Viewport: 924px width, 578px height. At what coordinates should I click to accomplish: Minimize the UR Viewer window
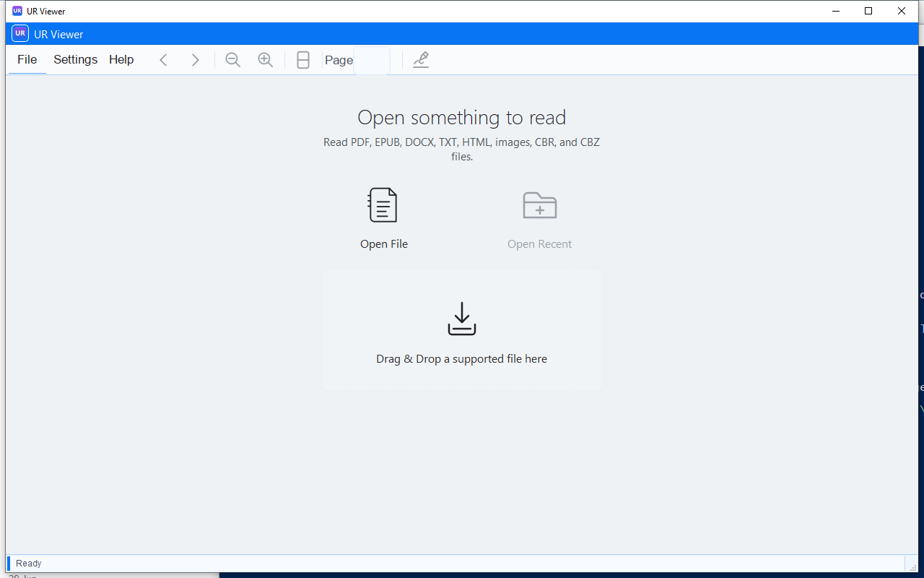pyautogui.click(x=836, y=11)
